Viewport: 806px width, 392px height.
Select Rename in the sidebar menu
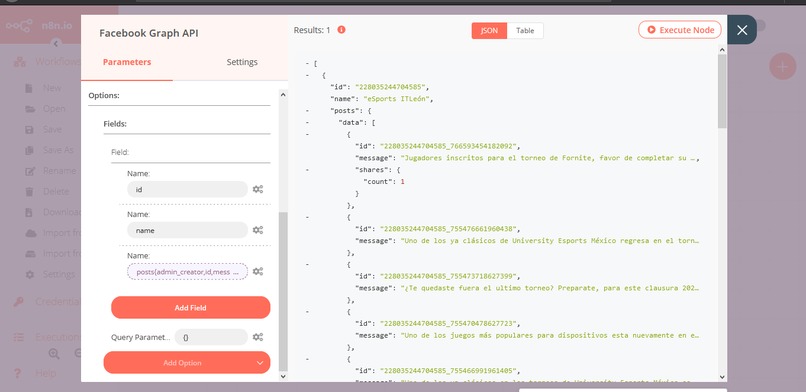pyautogui.click(x=59, y=171)
